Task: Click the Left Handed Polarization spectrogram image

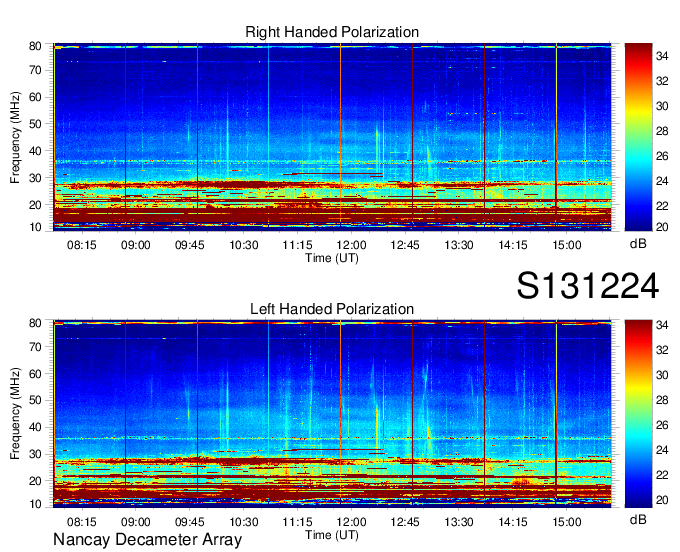Action: (x=332, y=414)
